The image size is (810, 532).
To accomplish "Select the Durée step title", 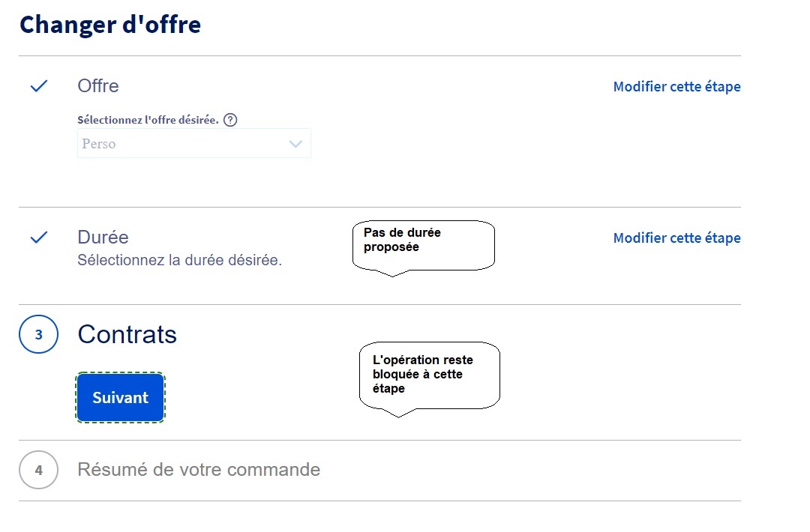I will [x=103, y=238].
